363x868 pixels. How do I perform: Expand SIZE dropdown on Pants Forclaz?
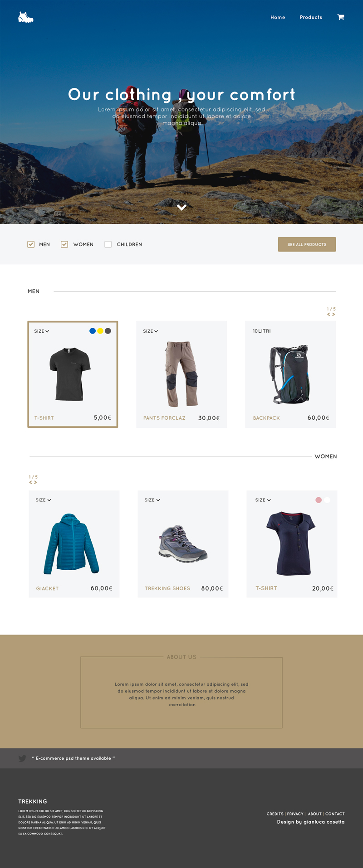pyautogui.click(x=151, y=331)
